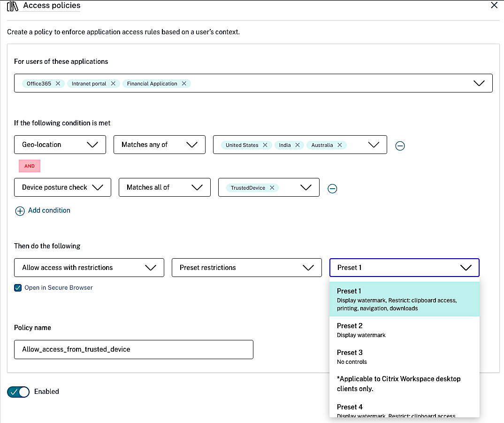This screenshot has width=504, height=423.
Task: Select Preset 2 Display watermark option
Action: tap(404, 330)
